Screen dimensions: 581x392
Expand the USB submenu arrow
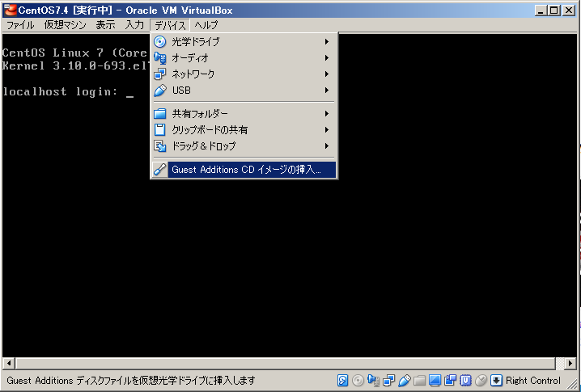coord(327,90)
